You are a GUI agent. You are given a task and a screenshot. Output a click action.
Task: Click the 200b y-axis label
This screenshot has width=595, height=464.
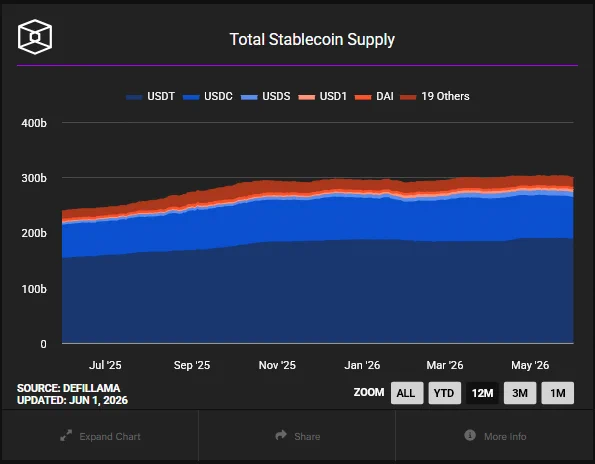pyautogui.click(x=34, y=233)
